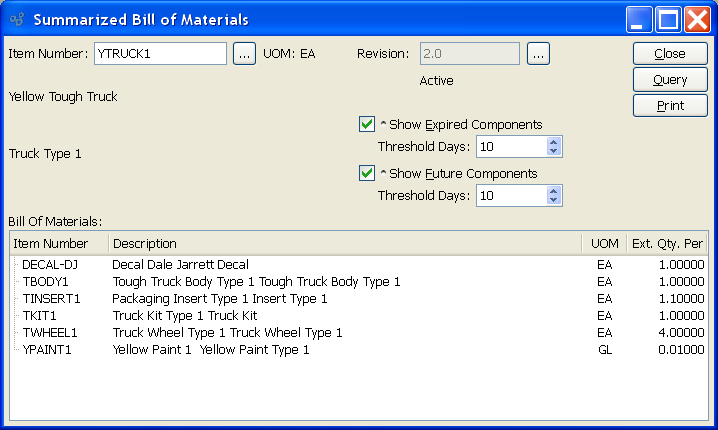Sort by Description column header

344,244
